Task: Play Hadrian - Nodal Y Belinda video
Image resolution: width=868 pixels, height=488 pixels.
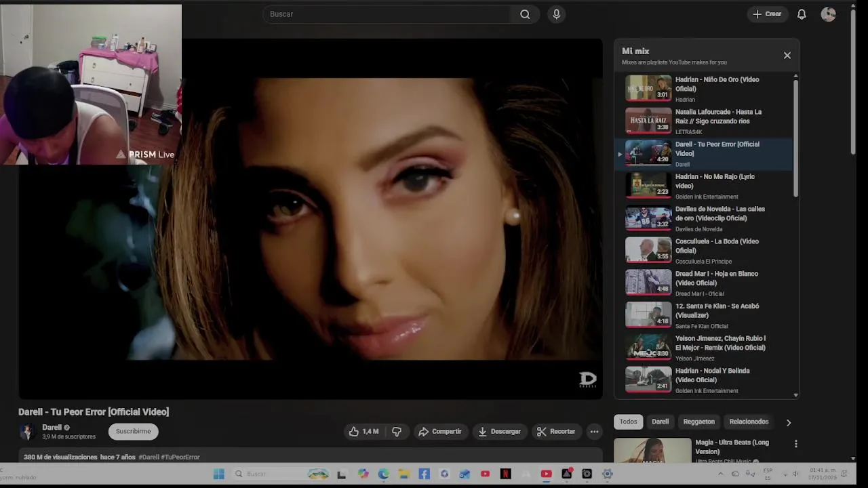Action: click(x=705, y=382)
